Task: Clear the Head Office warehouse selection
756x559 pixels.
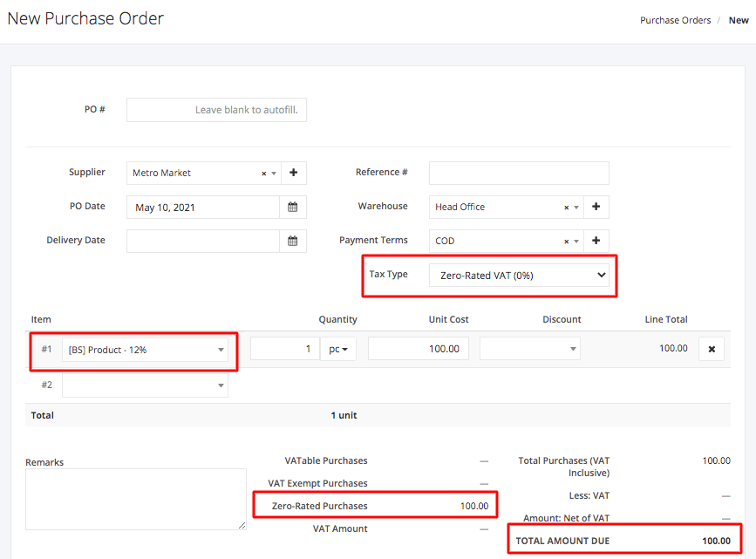Action: (565, 207)
